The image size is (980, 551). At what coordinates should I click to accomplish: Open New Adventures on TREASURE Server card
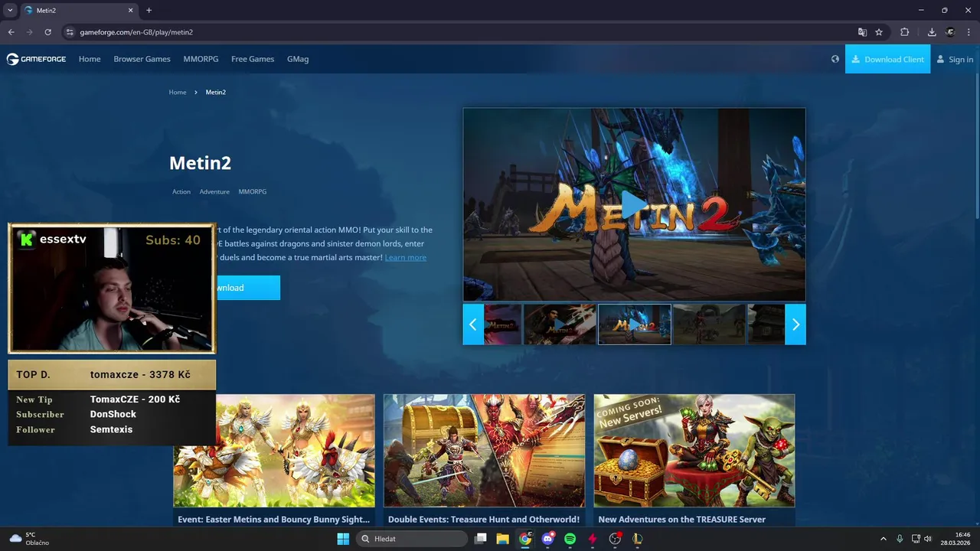pyautogui.click(x=694, y=461)
